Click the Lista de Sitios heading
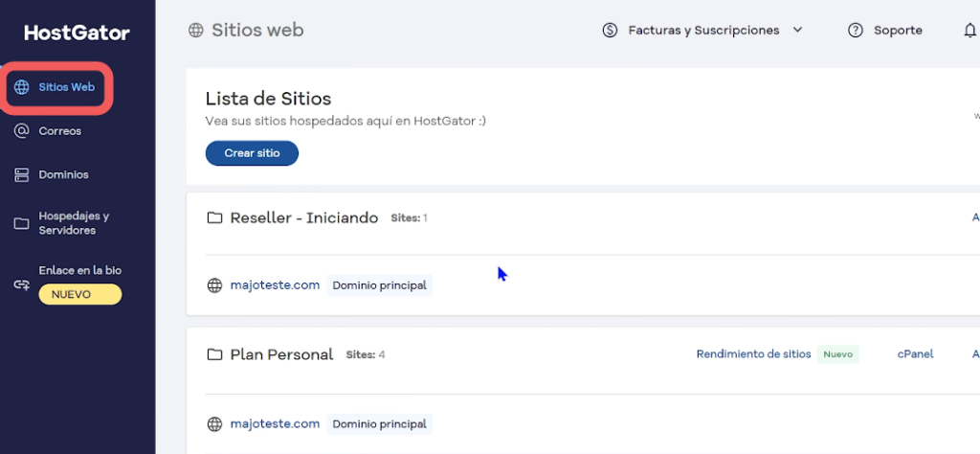Viewport: 980px width, 454px height. [268, 99]
